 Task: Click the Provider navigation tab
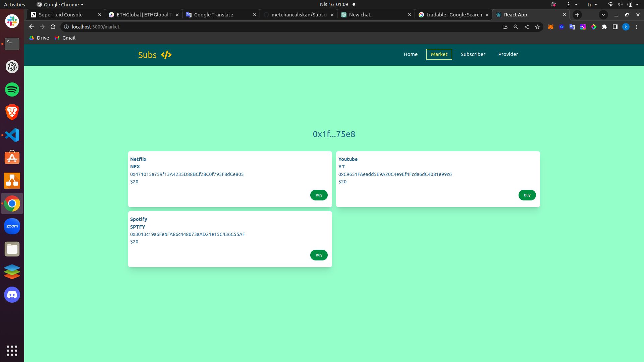508,54
